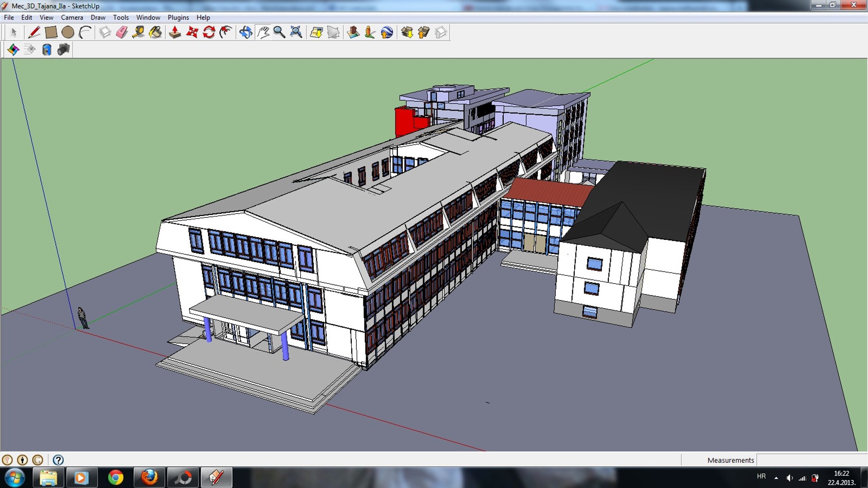Screen dimensions: 868x488
Task: Open the Camera menu
Action: click(x=72, y=18)
